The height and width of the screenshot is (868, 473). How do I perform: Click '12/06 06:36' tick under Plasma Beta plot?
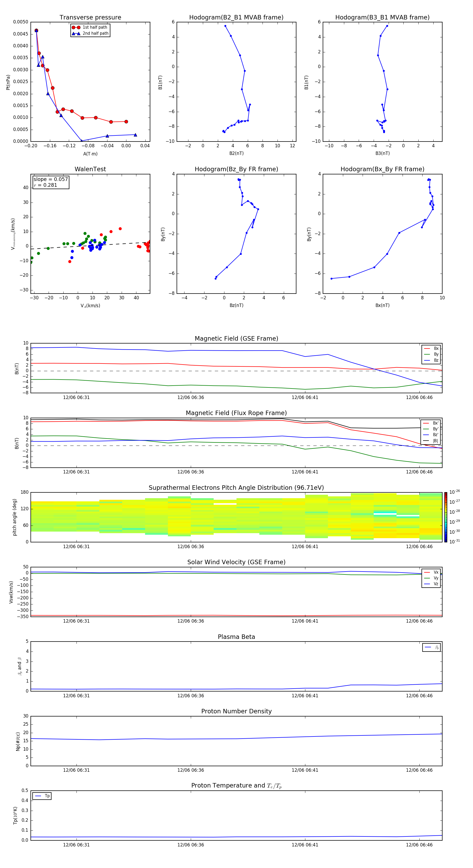click(191, 695)
